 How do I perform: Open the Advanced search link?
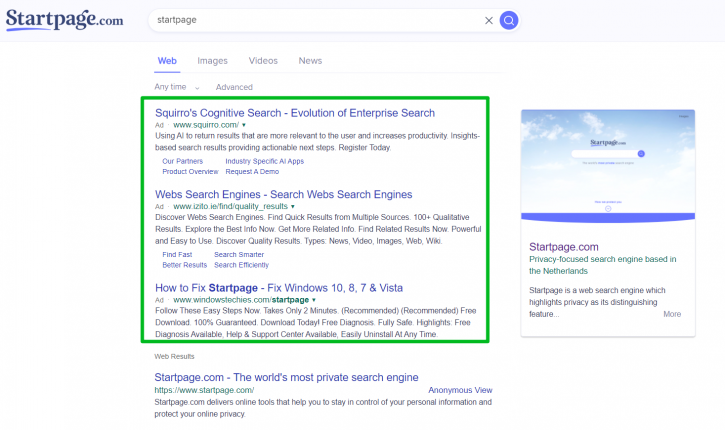pos(234,87)
